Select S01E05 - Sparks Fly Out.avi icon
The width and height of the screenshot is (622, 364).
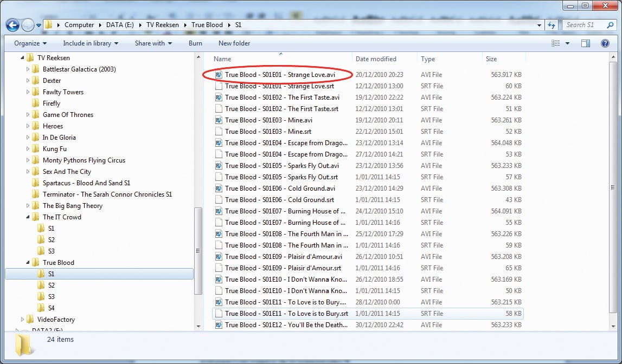pos(218,166)
